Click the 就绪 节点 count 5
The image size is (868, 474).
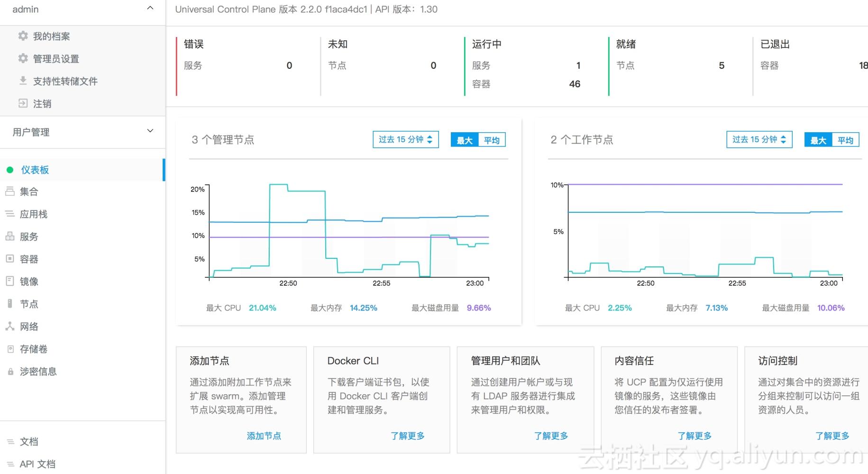click(722, 65)
